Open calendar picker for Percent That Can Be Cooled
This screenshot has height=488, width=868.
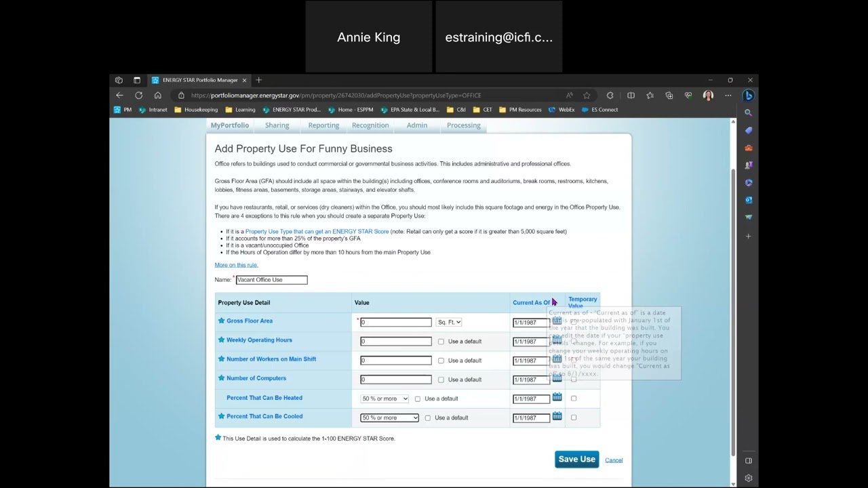(x=557, y=416)
